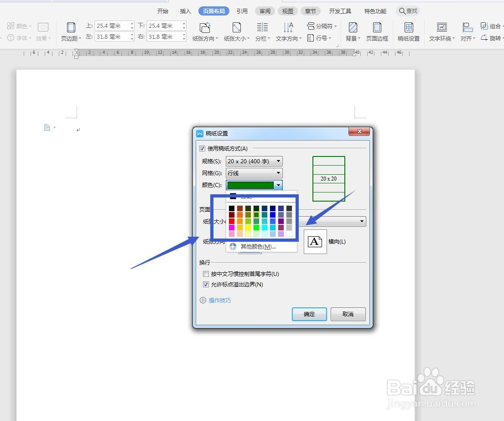Collapse the 颜色 color dropdown arrow
Viewport: 504px width, 421px height.
(278, 185)
